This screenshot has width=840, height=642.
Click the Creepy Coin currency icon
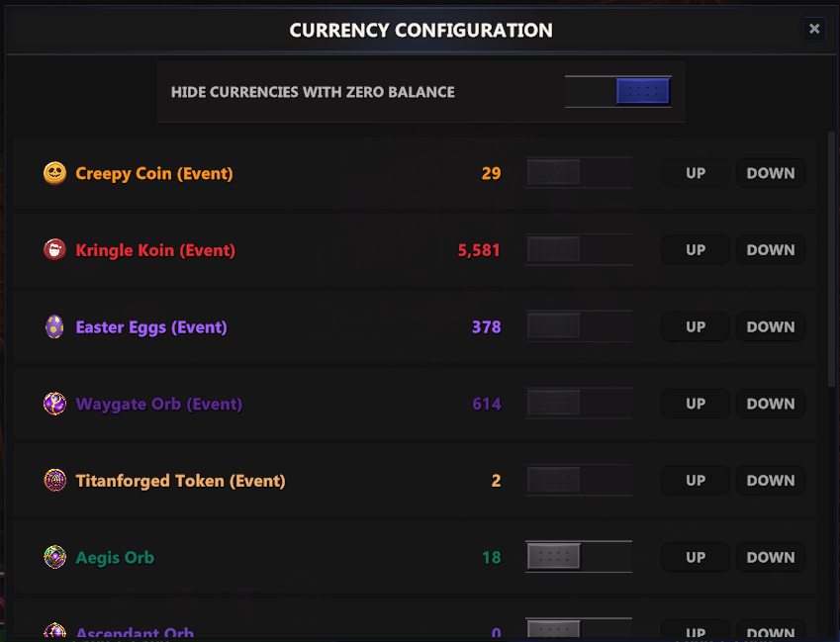pyautogui.click(x=55, y=173)
